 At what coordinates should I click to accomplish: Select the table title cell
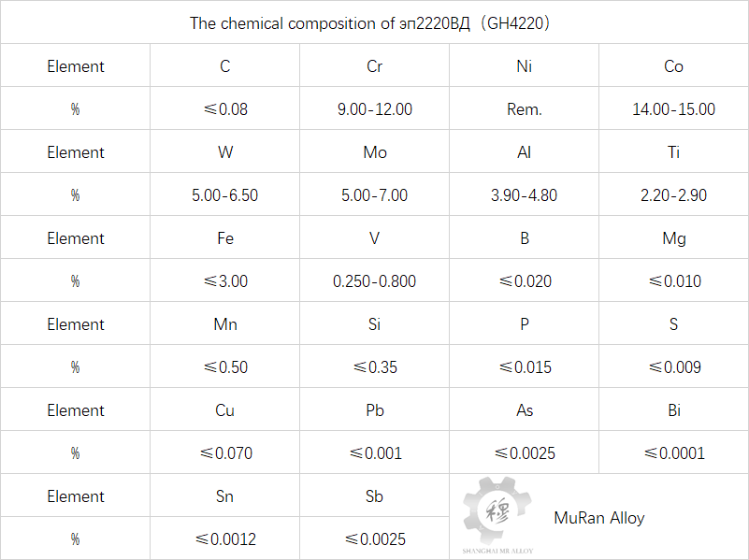point(374,23)
